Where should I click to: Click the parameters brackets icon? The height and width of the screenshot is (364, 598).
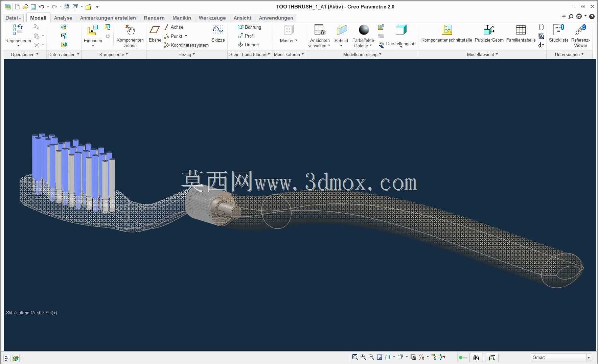tap(541, 27)
